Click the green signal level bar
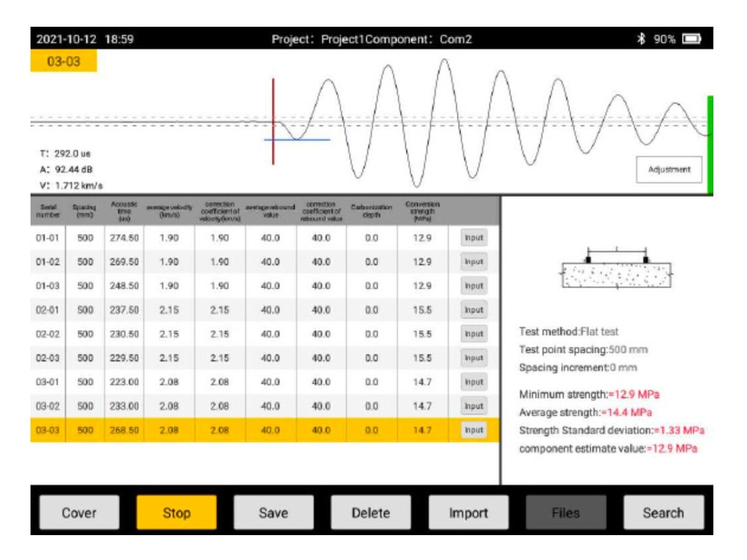This screenshot has height=560, width=747. (x=710, y=145)
